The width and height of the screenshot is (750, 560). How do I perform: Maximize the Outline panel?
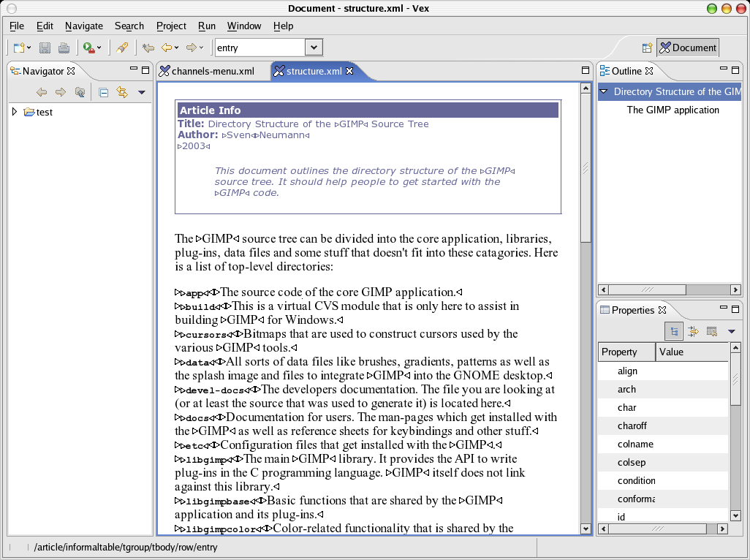tap(735, 70)
